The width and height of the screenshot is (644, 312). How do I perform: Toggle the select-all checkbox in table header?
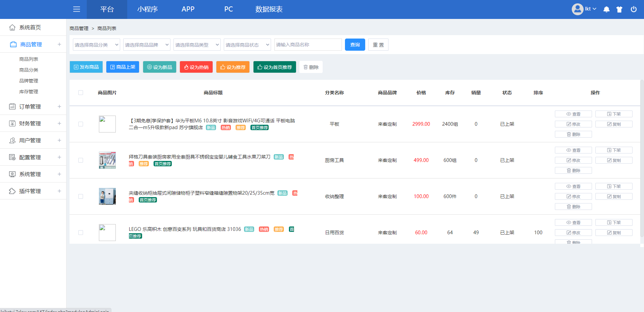[x=81, y=93]
